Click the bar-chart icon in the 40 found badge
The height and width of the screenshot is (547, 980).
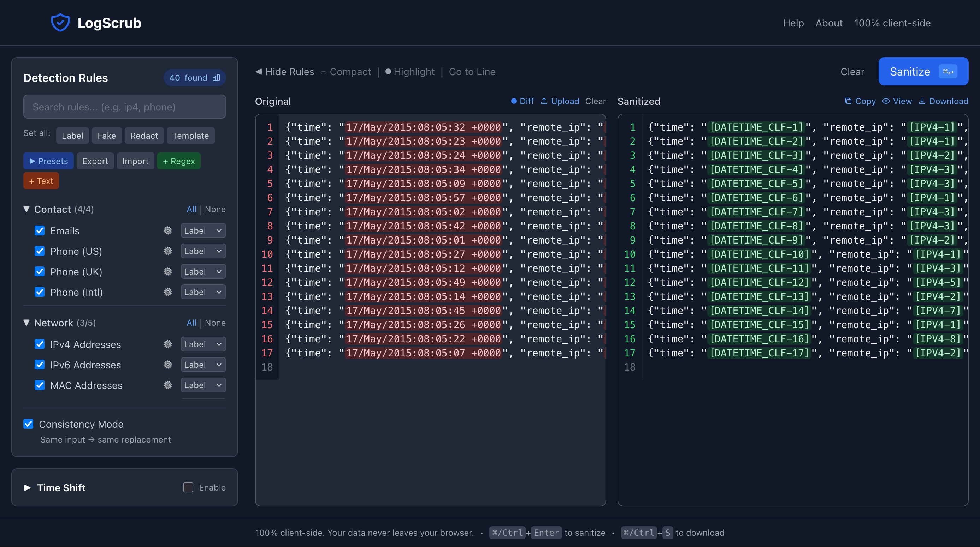pos(216,78)
